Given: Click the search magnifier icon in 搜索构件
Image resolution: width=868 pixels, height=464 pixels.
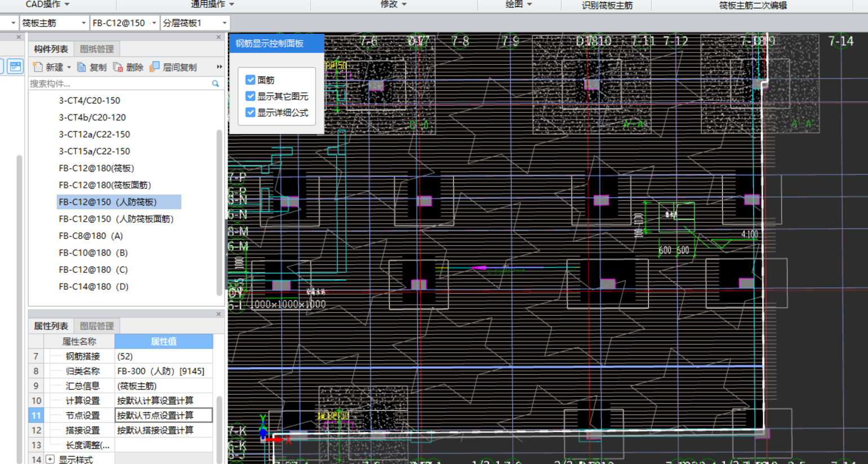Looking at the screenshot, I should 215,83.
